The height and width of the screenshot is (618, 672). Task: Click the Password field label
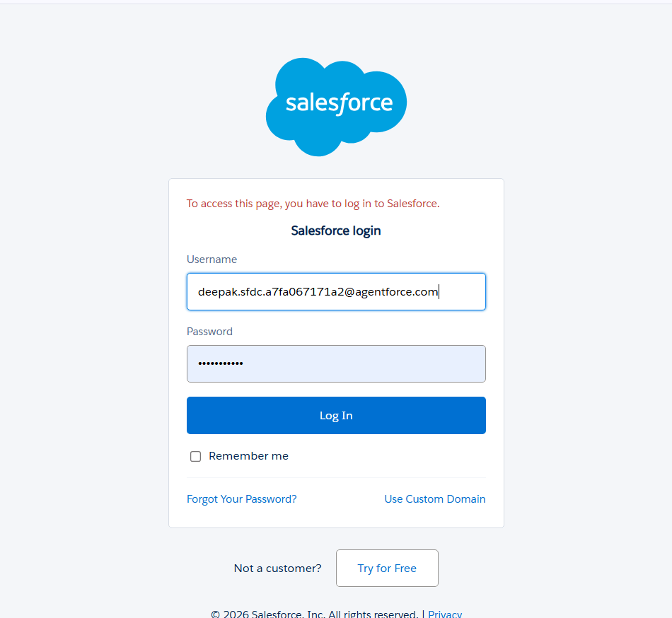[209, 331]
